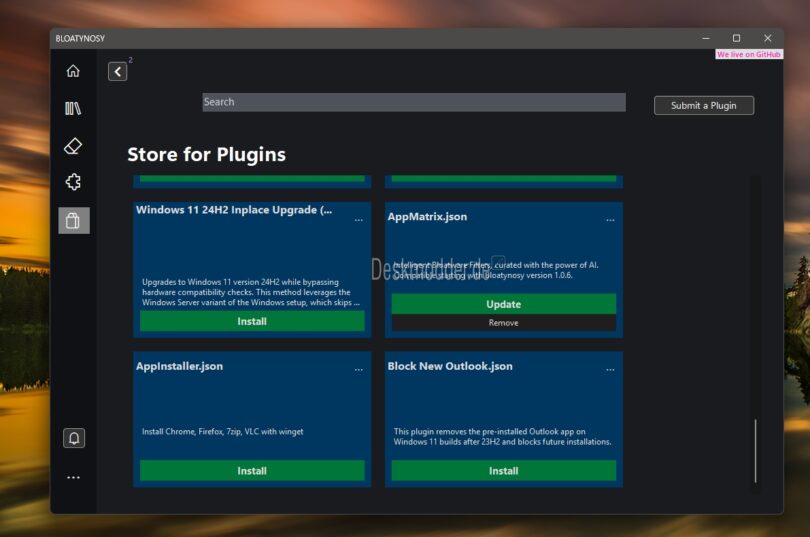The width and height of the screenshot is (810, 537).
Task: Open options for Windows 11 24H2 Inplace Upgrade card
Action: 359,220
